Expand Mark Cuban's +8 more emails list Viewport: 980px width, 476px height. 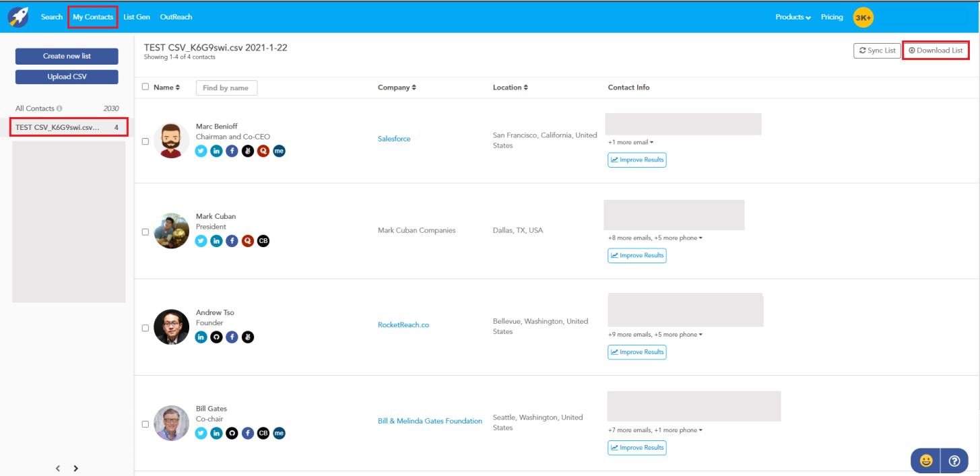tap(655, 238)
